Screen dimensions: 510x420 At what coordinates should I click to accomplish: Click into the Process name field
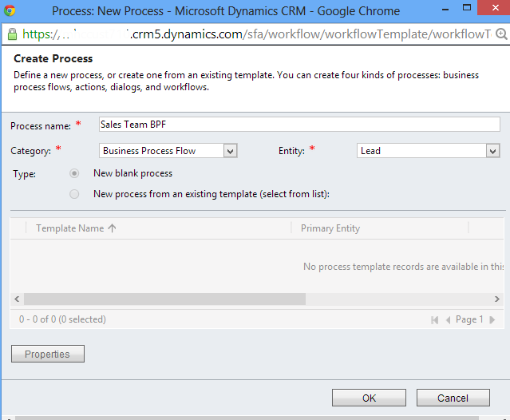[x=298, y=125]
